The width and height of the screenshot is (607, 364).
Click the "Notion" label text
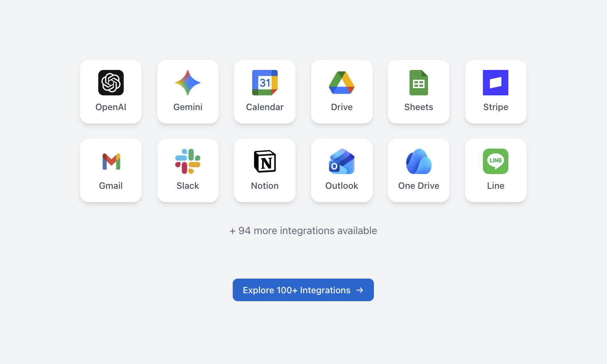click(x=265, y=186)
